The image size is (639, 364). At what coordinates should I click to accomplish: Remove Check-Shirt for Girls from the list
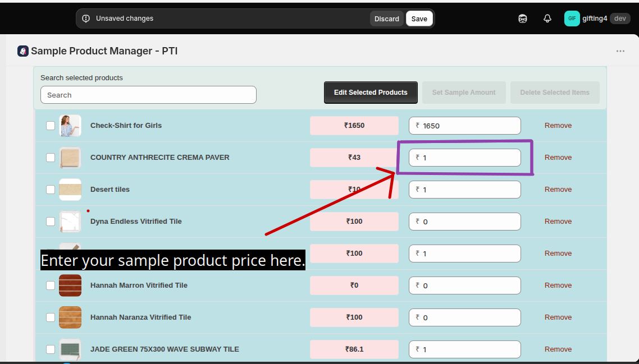pyautogui.click(x=558, y=126)
